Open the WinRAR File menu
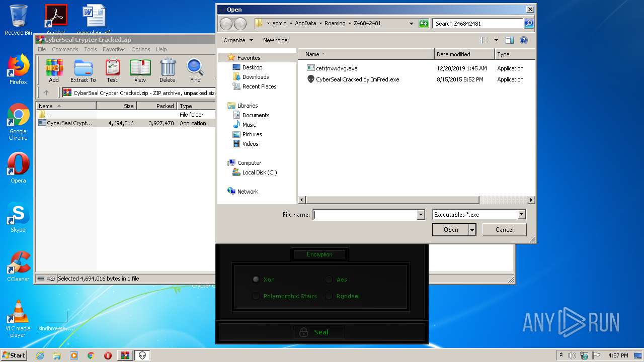The image size is (644, 362). pos(42,49)
